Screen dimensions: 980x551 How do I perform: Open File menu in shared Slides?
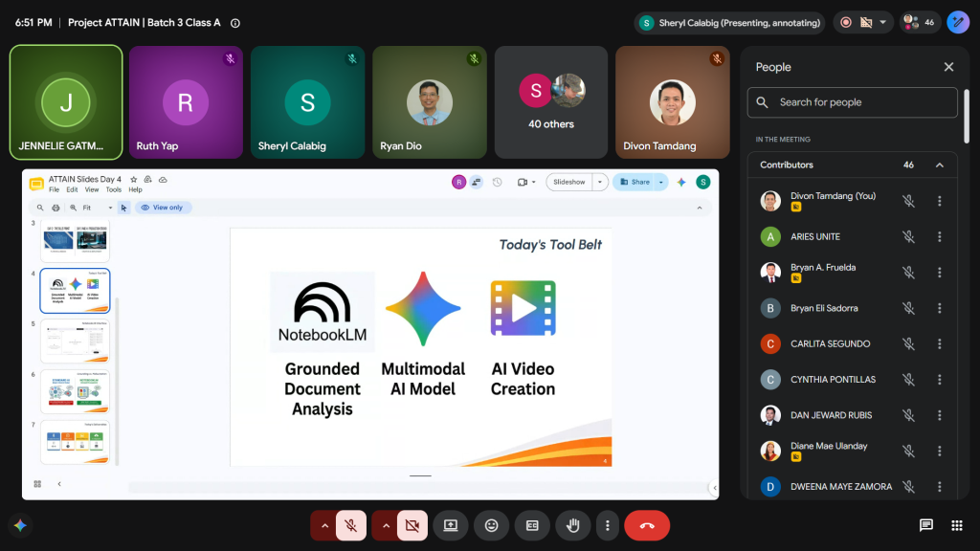[x=54, y=190]
